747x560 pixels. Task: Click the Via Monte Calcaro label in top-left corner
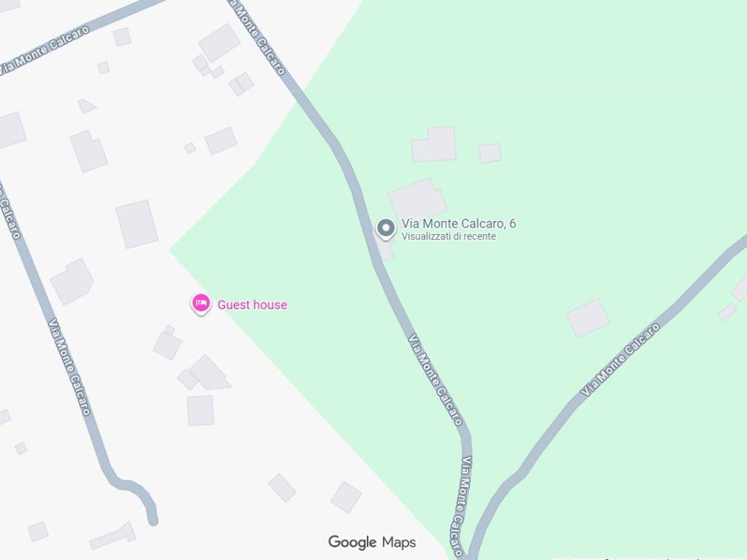[x=44, y=50]
